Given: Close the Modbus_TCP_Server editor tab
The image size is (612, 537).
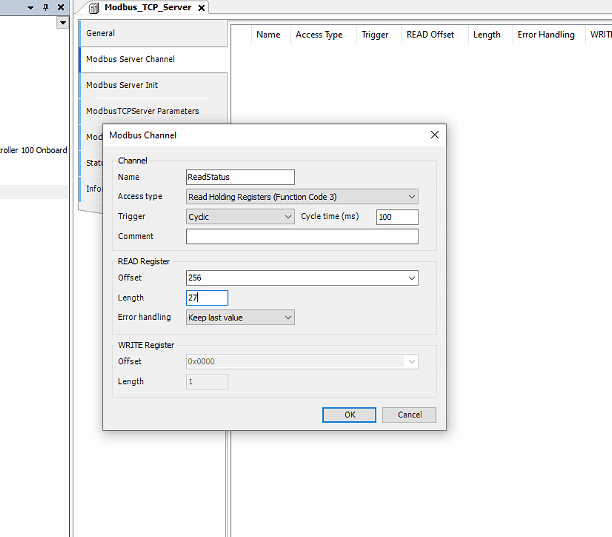Looking at the screenshot, I should click(x=201, y=8).
